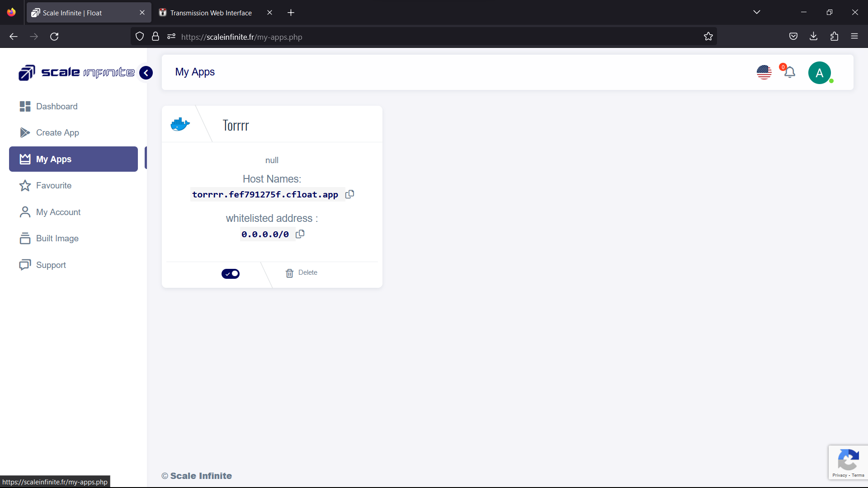Click host name torrrr.fef791275f.cfloat.app

[265, 194]
